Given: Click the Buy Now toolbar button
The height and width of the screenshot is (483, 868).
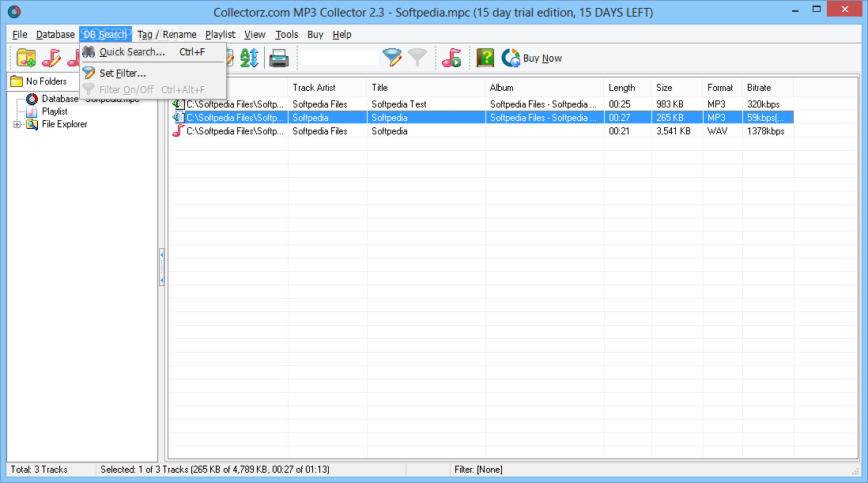Looking at the screenshot, I should pyautogui.click(x=531, y=58).
